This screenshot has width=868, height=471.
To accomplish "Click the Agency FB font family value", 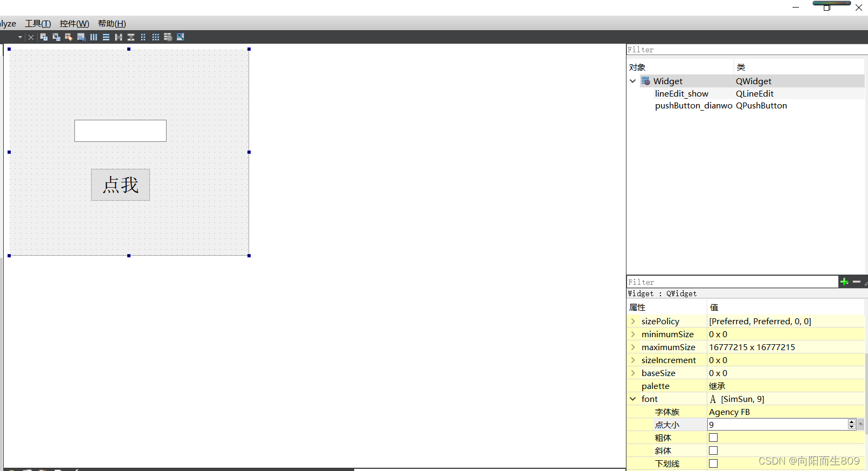I will pyautogui.click(x=729, y=412).
